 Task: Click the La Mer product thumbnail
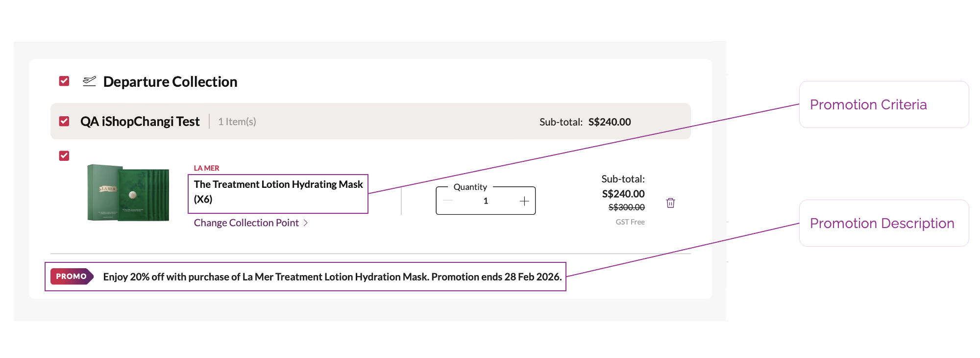(x=128, y=193)
